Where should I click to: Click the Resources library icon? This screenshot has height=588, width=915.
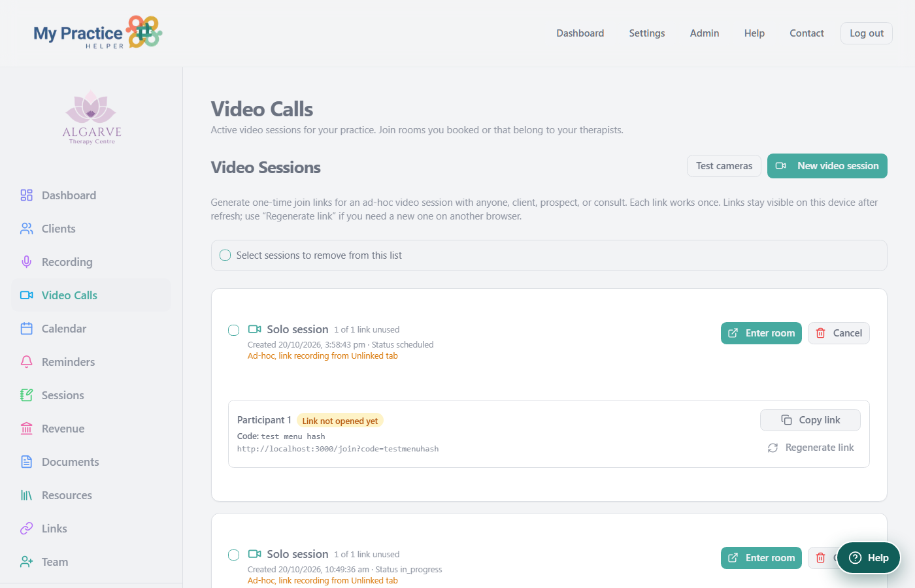(26, 495)
